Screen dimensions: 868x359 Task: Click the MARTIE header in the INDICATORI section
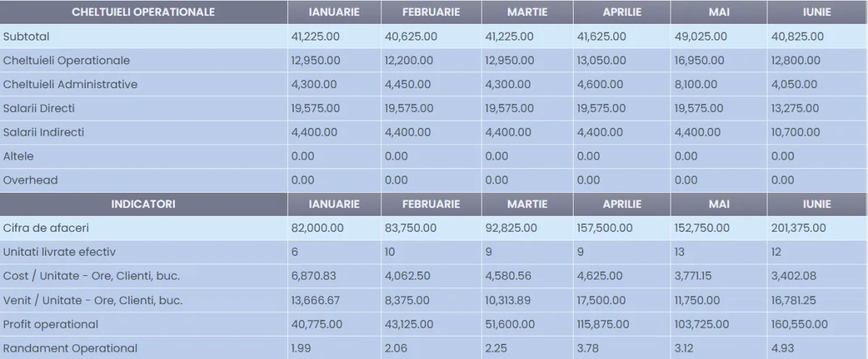pos(527,204)
